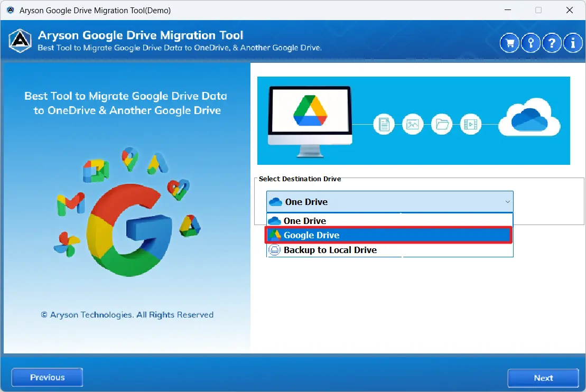
Task: Click the picture icon in banner
Action: (x=413, y=125)
